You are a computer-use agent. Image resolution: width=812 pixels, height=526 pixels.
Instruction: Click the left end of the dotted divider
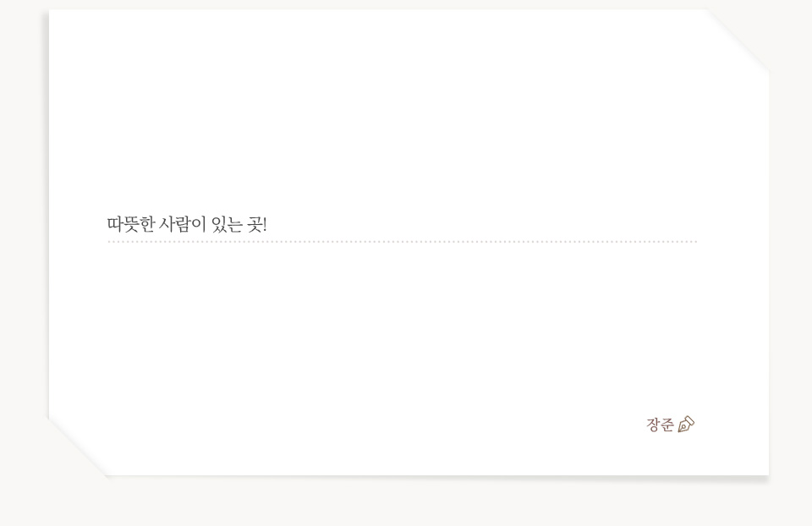pos(110,242)
